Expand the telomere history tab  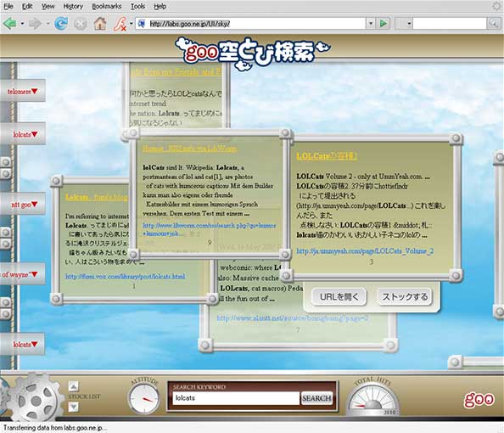pyautogui.click(x=23, y=91)
